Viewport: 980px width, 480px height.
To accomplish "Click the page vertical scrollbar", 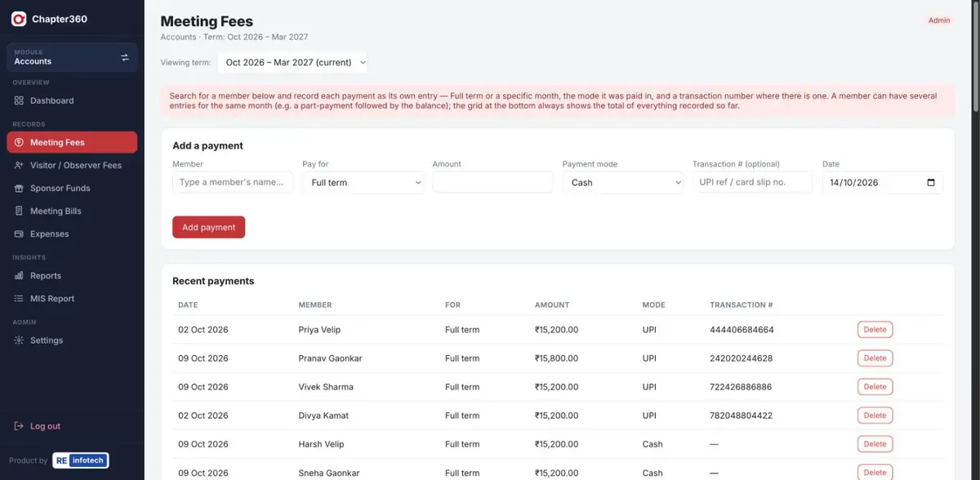I will (x=975, y=57).
